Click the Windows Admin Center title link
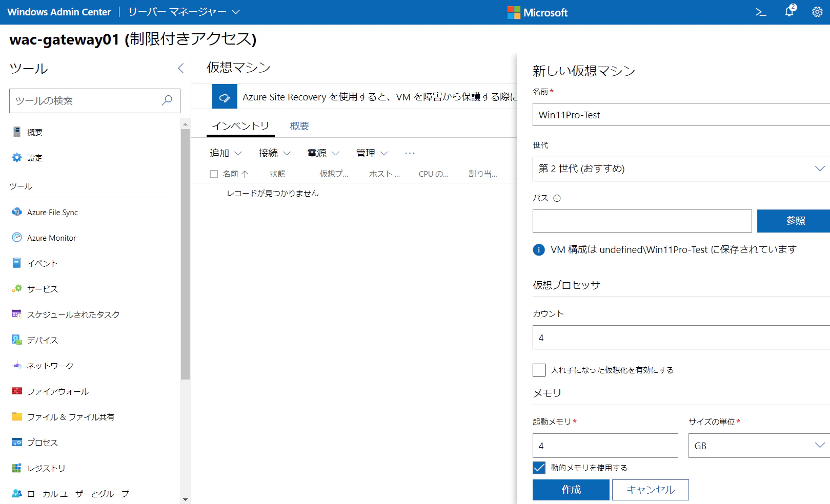Screen dimensions: 830x504 59,12
